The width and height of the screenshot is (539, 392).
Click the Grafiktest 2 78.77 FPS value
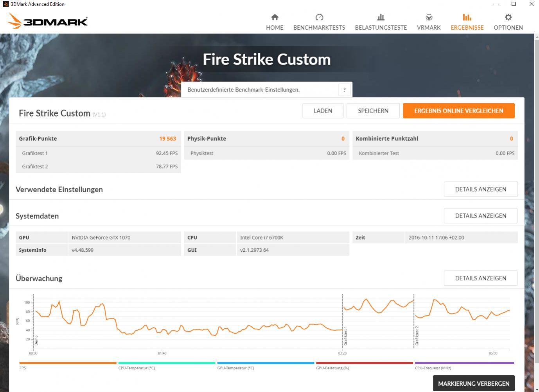167,166
